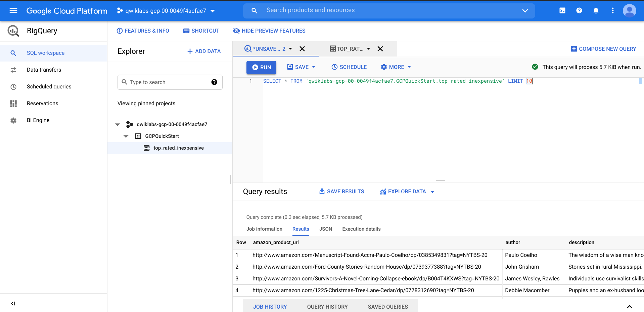This screenshot has height=312, width=644.
Task: Open the TOP_RAT... tab dropdown arrow
Action: click(368, 49)
